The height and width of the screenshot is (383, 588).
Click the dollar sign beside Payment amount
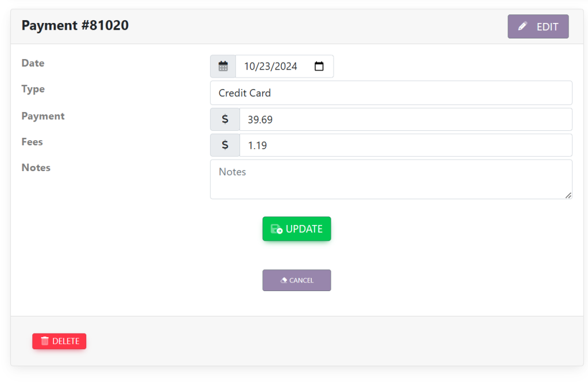[225, 119]
